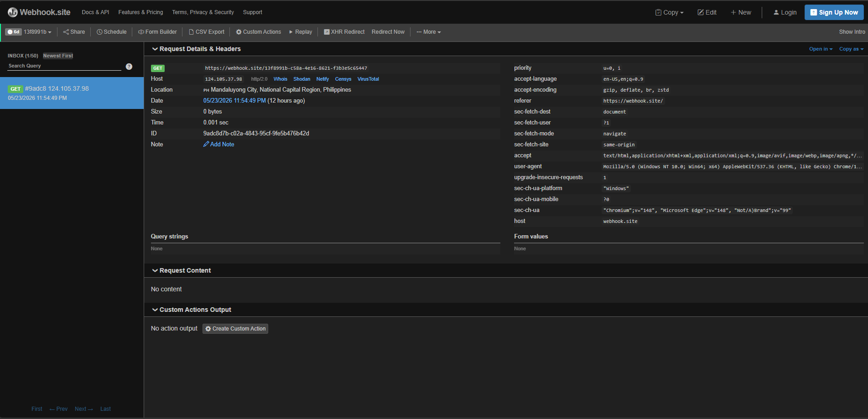Open the 'Open in' dropdown
Viewport: 868px width, 419px height.
tap(821, 49)
